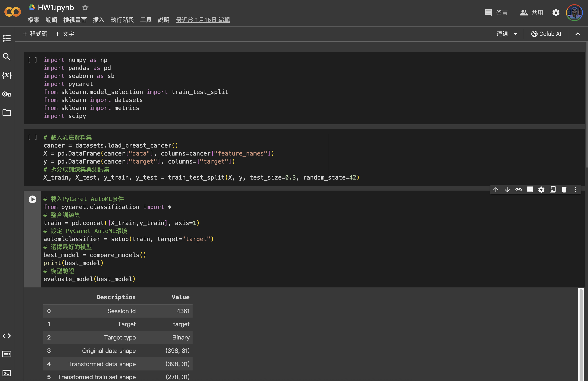Open the secrets key panel
Image resolution: width=588 pixels, height=381 pixels.
pyautogui.click(x=7, y=94)
